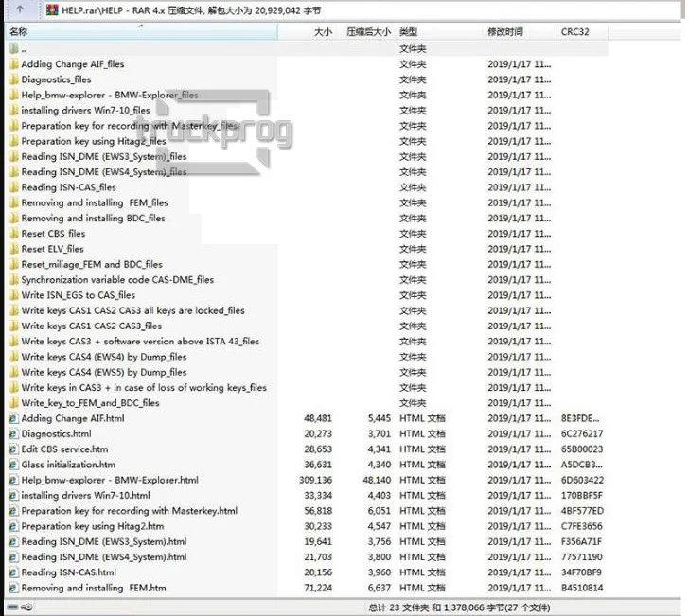The image size is (689, 616).
Task: Select the file name Preparation key for recording with Masterkey.html
Action: tap(130, 511)
